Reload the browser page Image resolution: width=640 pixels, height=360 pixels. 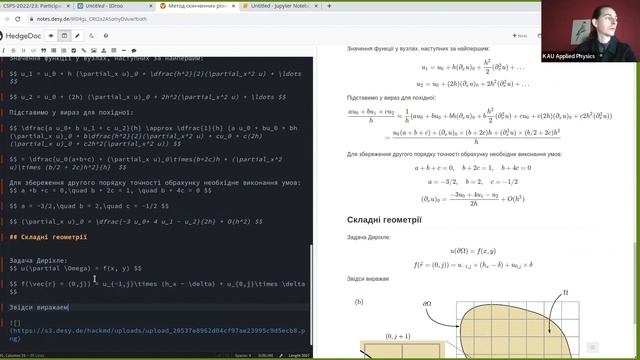[18, 19]
